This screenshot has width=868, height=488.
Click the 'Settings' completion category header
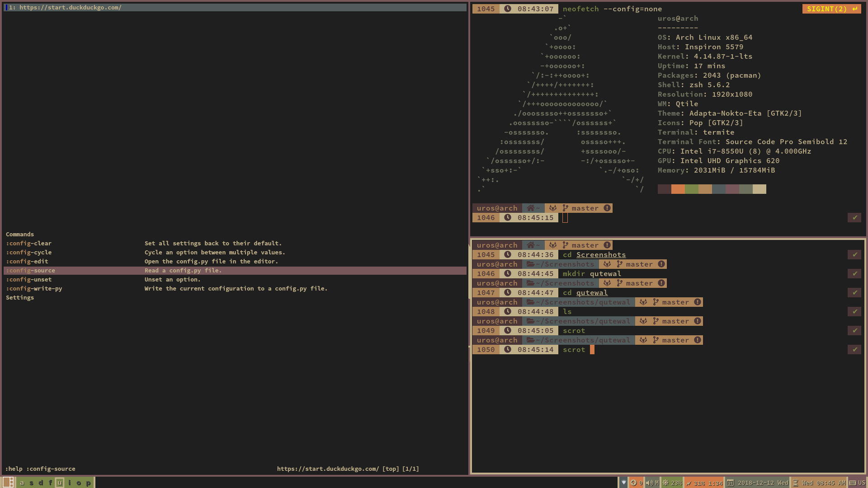pos(20,297)
